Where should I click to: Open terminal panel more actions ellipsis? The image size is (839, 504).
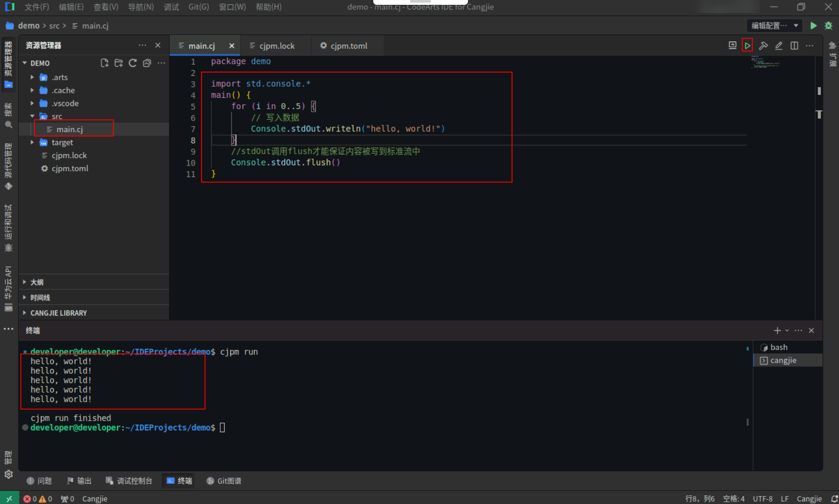point(798,330)
